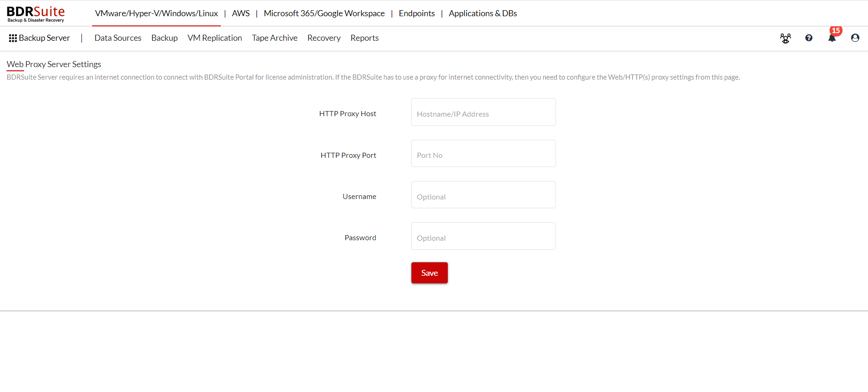Image resolution: width=868 pixels, height=392 pixels.
Task: Select the VMware/Hyper-V/Windows/Linux tab
Action: [156, 13]
